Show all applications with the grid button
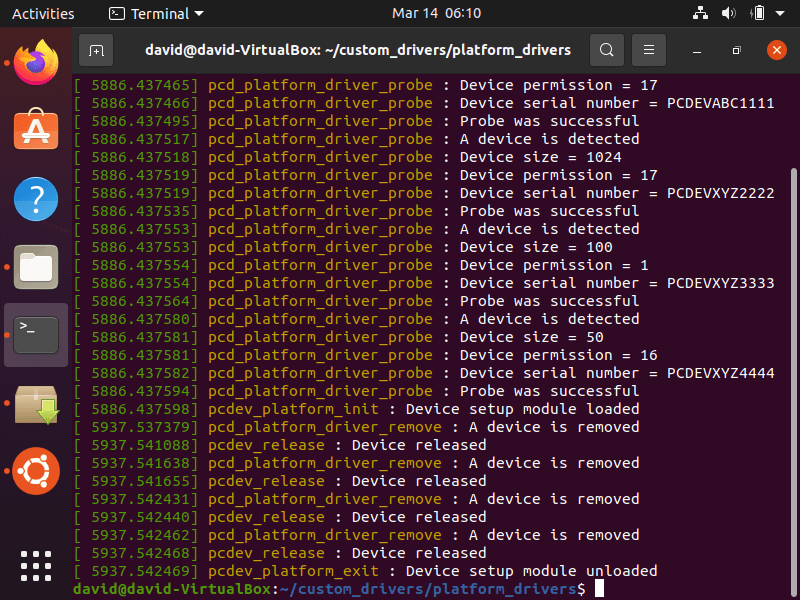800x600 pixels. pos(36,566)
